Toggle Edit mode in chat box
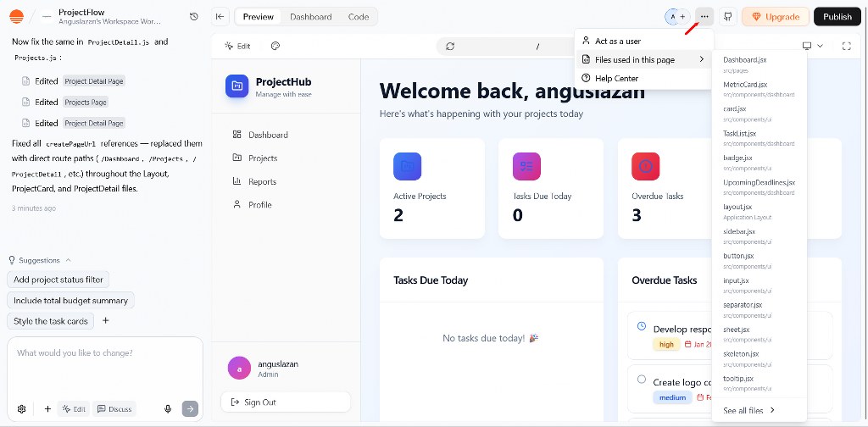868x427 pixels. pyautogui.click(x=74, y=408)
